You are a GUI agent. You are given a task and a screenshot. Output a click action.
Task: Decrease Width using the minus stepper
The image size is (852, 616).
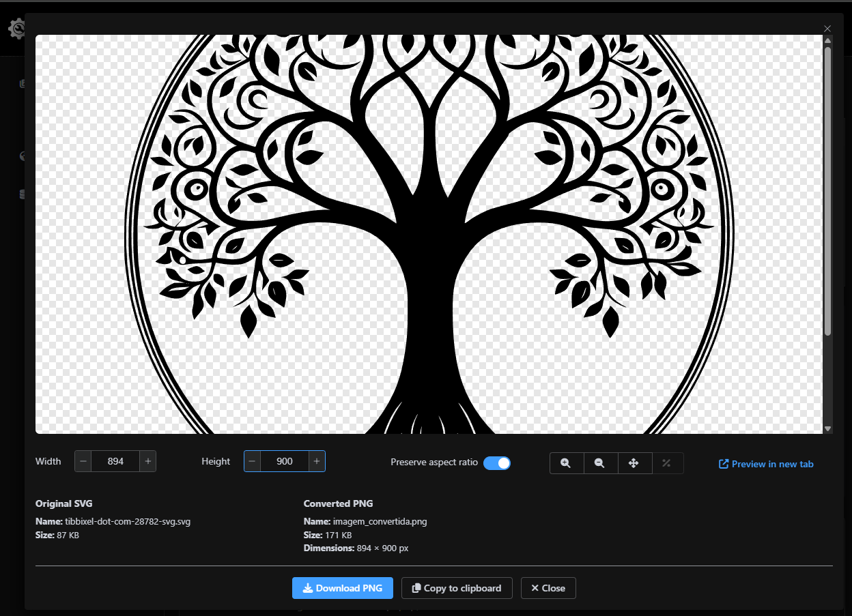click(83, 461)
